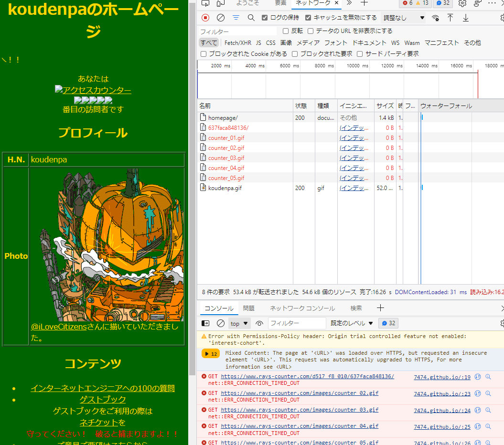Import a HAR file via the up-arrow icon
The height and width of the screenshot is (445, 504).
(x=450, y=17)
